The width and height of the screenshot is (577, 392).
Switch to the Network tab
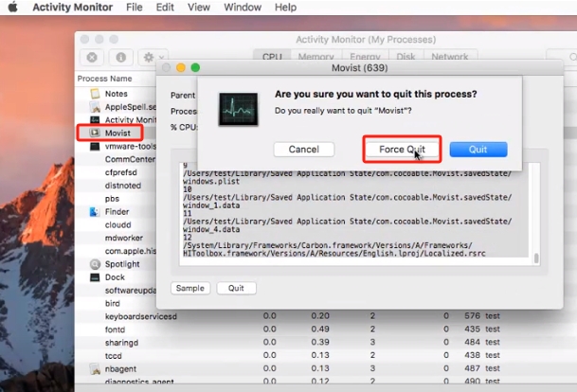(449, 57)
